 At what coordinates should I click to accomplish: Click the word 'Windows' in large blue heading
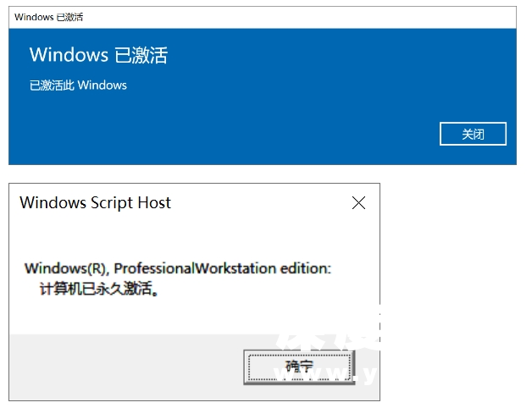(69, 55)
